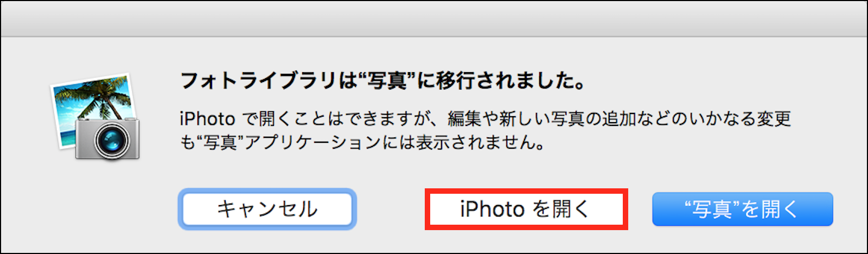
Task: Click the word '移行されました' in the heading
Action: pos(502,81)
